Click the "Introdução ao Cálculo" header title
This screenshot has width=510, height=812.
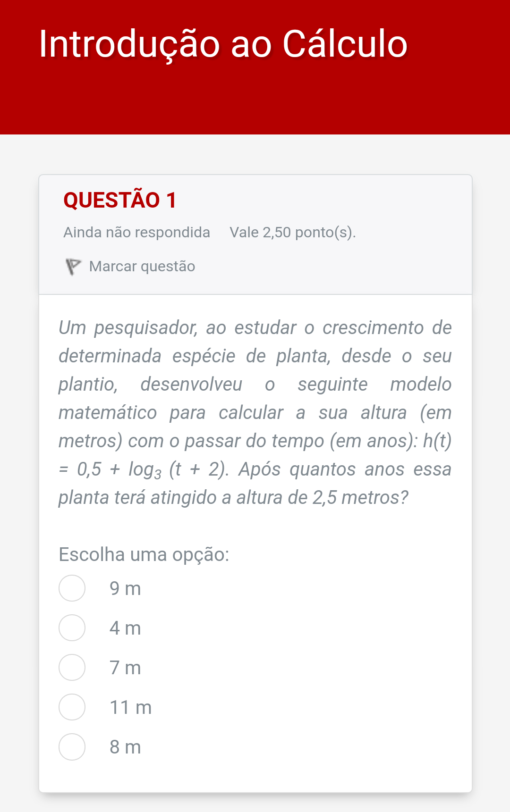pos(223,44)
